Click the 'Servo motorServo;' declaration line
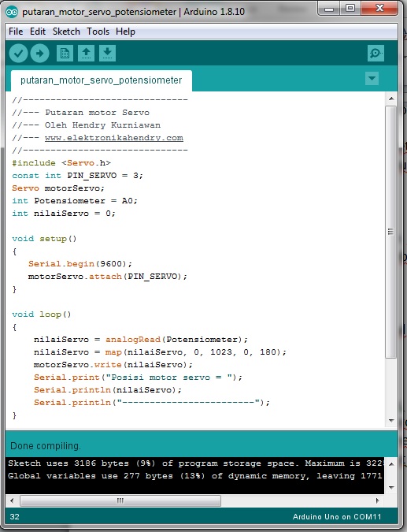The height and width of the screenshot is (532, 407). (x=58, y=188)
